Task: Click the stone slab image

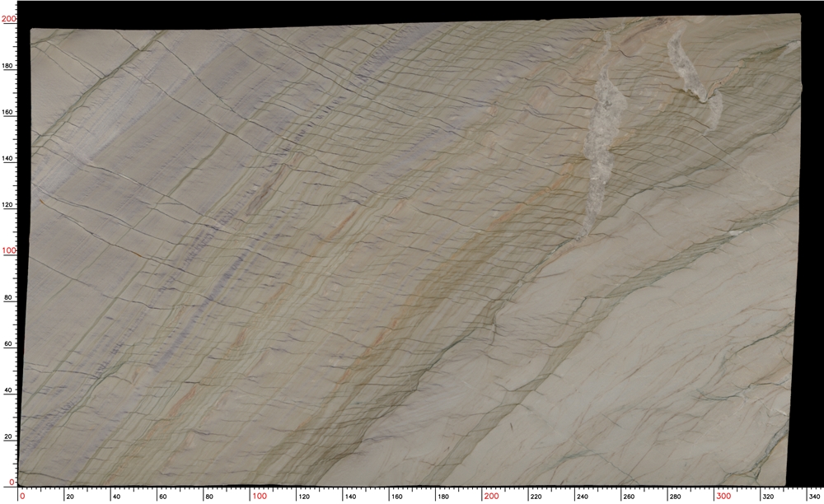Action: tap(410, 250)
